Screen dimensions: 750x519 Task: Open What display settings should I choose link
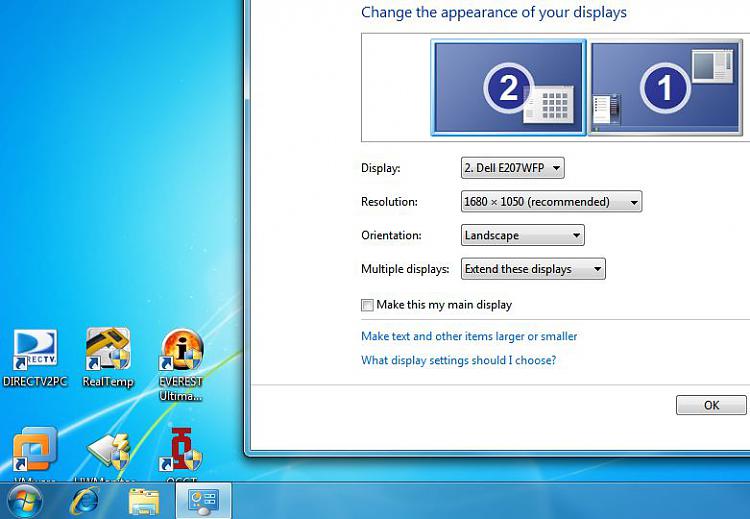(x=458, y=360)
